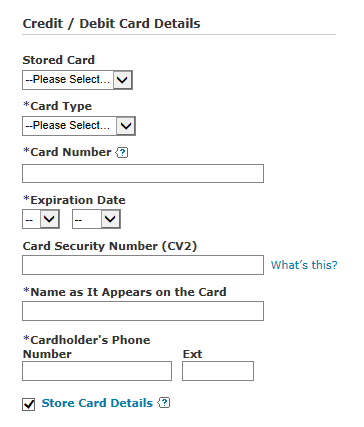
Task: Open the Stored Card Please Select list
Action: tap(77, 80)
